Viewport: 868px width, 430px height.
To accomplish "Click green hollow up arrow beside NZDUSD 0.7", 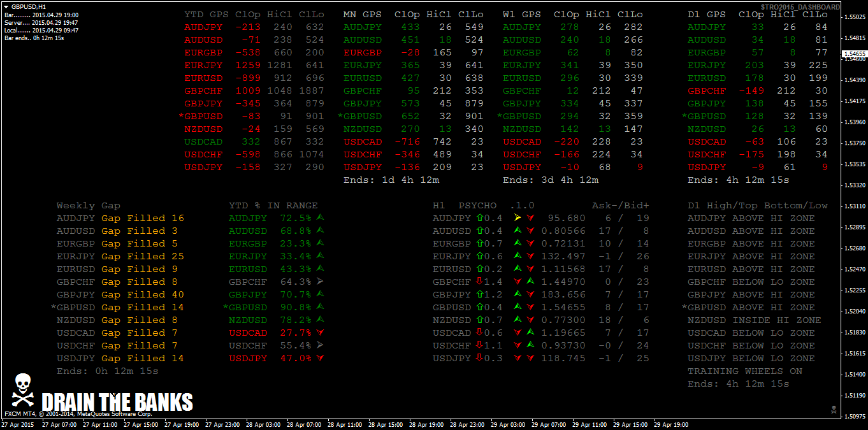I will pos(479,320).
